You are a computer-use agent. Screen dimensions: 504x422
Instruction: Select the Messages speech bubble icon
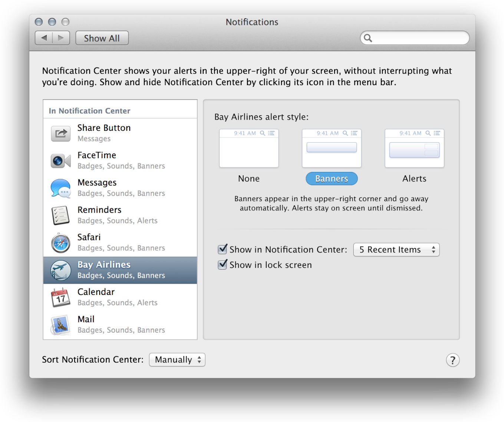[x=60, y=188]
